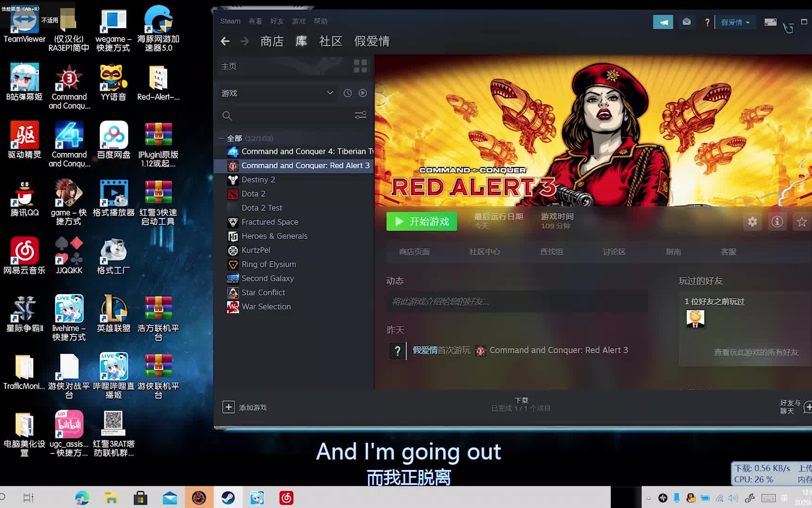Screen dimensions: 812x508
Task: Open the game settings gear icon
Action: point(752,222)
